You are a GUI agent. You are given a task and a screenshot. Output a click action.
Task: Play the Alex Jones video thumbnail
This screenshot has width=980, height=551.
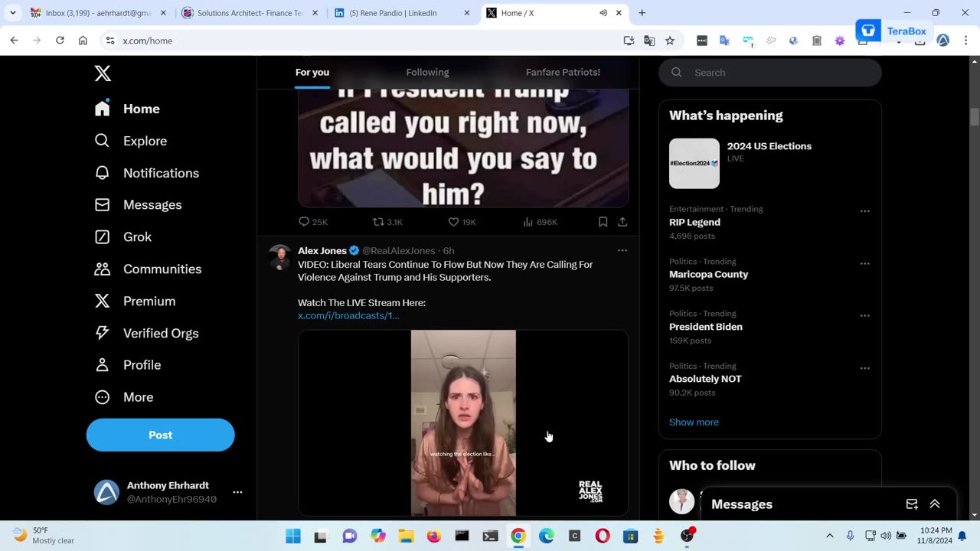[x=463, y=423]
